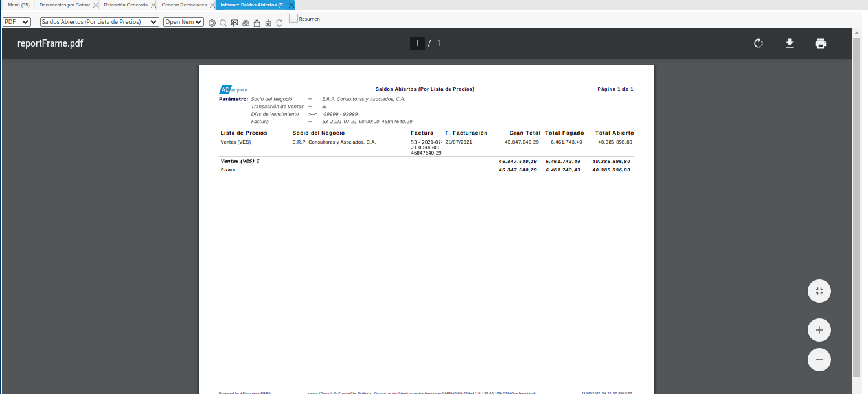Click the fit to page button
Viewport: 868px width, 394px height.
819,291
